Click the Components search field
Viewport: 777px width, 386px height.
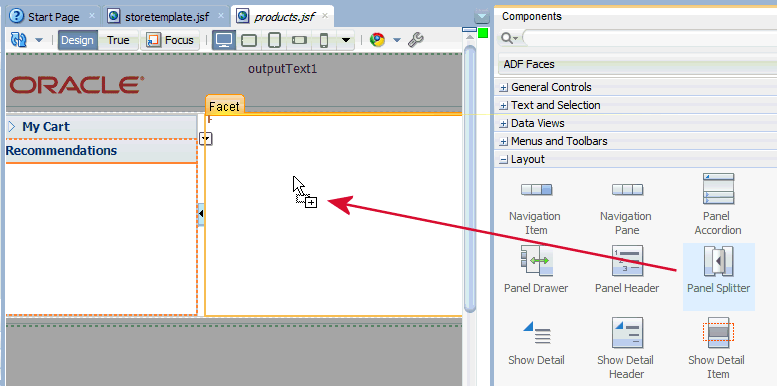pos(649,38)
